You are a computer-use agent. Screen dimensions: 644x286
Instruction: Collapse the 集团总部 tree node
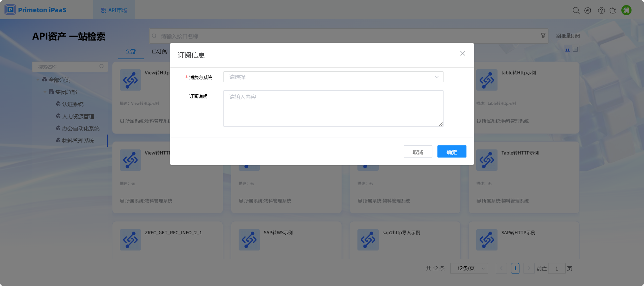click(x=45, y=92)
